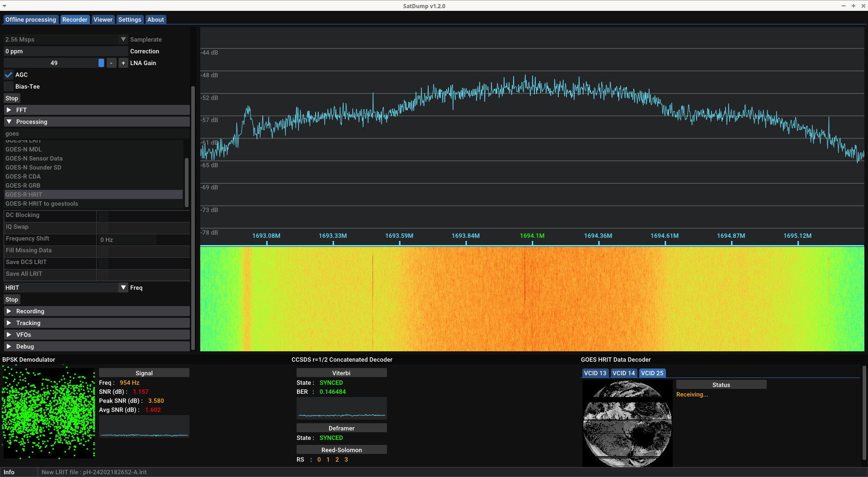Screen dimensions: 868x477
Task: Click the SNR history graph
Action: (144, 426)
